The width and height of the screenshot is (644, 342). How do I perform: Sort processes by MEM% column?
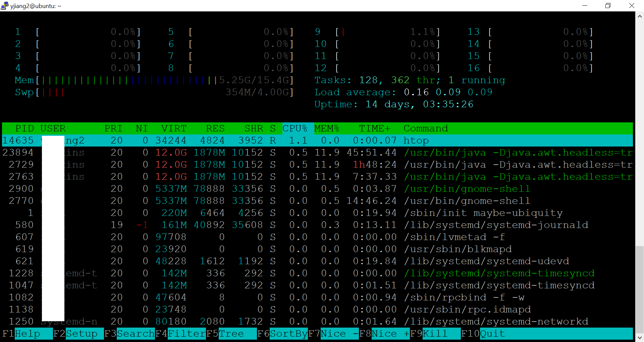pyautogui.click(x=327, y=128)
